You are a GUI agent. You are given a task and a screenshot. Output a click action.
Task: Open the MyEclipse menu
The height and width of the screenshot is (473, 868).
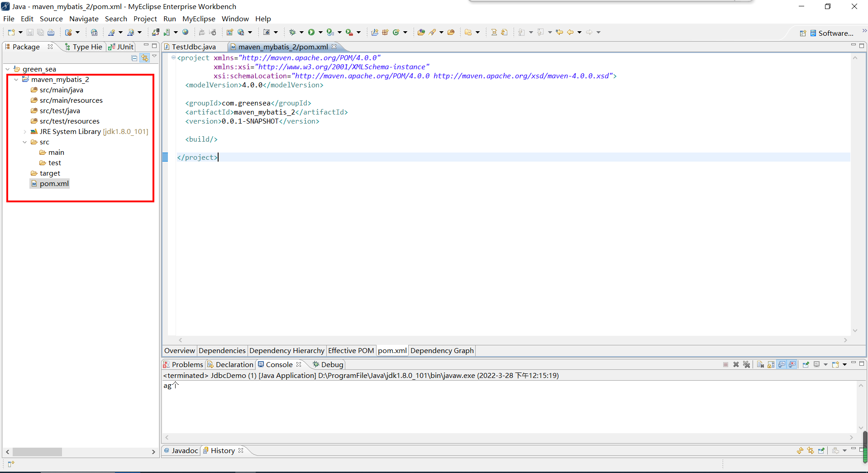point(199,19)
